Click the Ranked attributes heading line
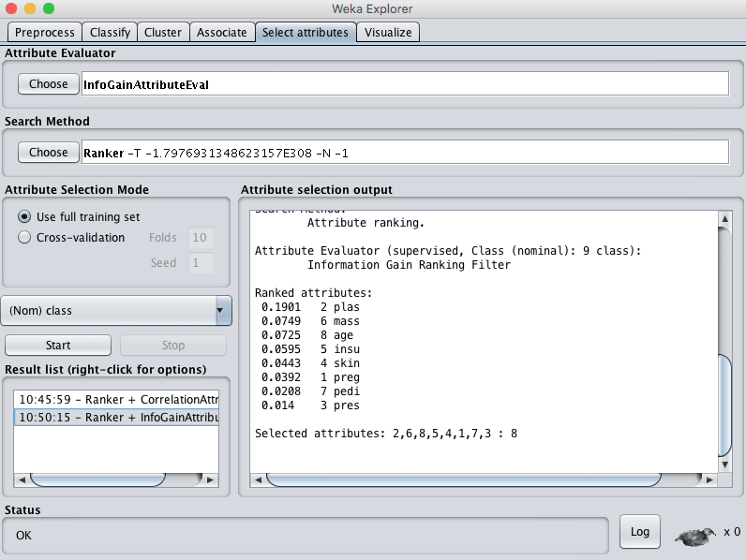This screenshot has width=746, height=560. coord(313,293)
